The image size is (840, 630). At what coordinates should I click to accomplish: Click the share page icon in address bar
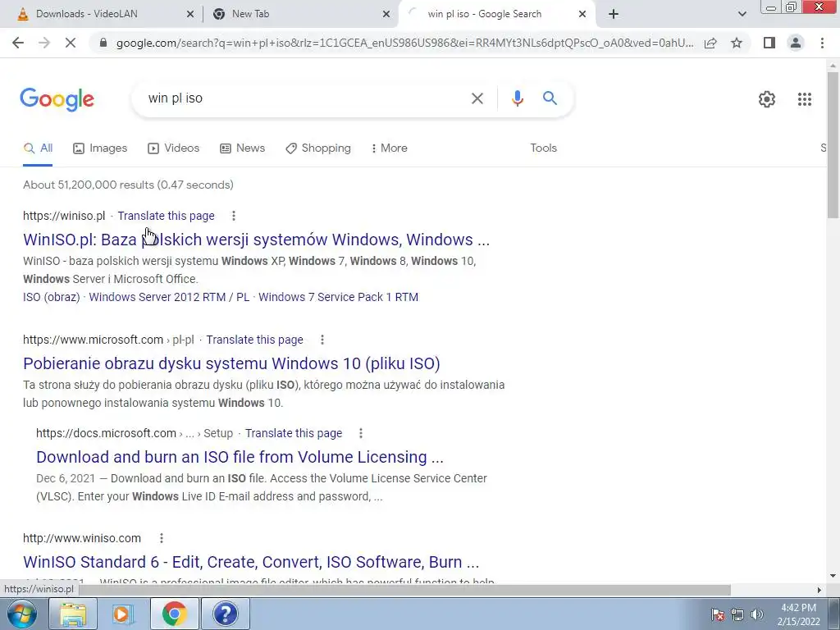pos(710,43)
